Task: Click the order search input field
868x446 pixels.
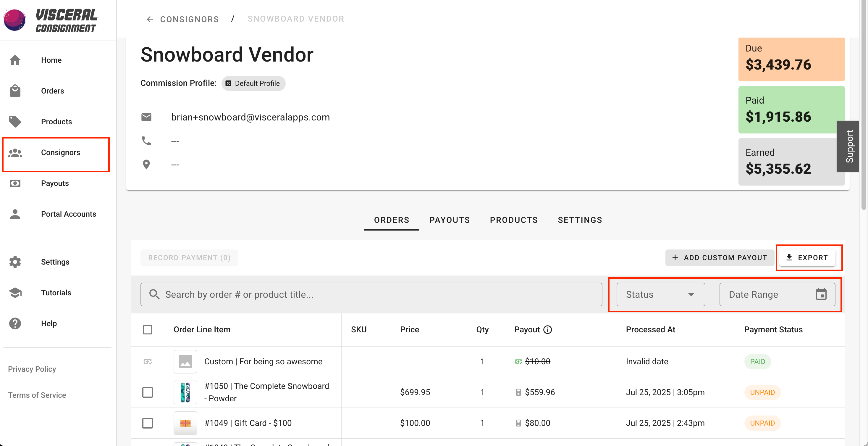Action: 371,294
